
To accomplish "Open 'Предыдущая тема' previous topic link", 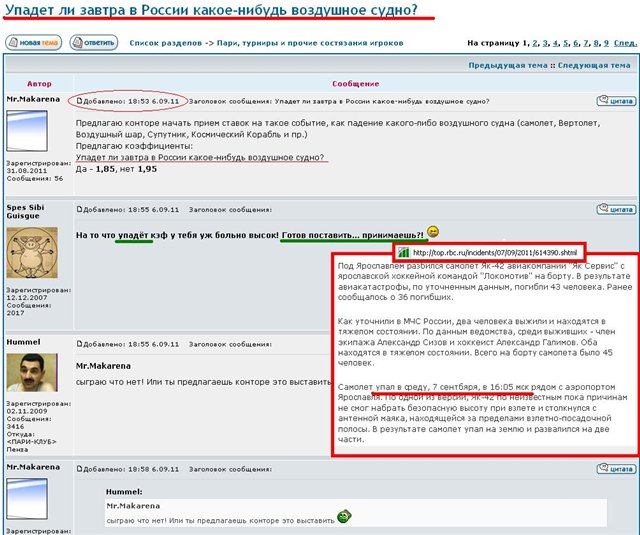I will 508,65.
